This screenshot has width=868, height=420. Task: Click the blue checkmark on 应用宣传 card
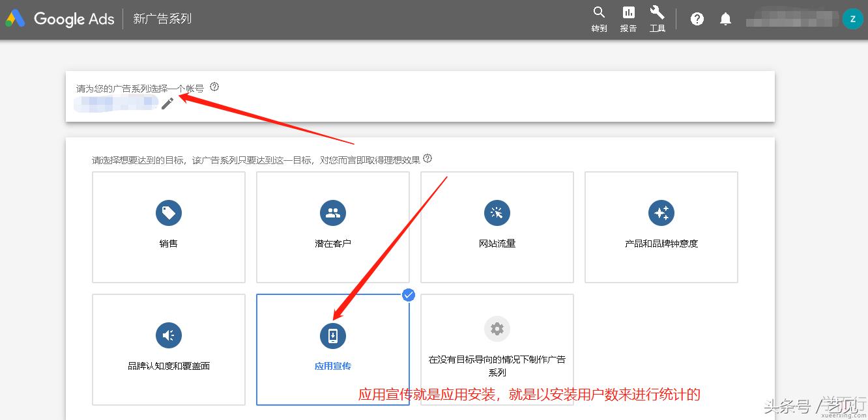(409, 295)
